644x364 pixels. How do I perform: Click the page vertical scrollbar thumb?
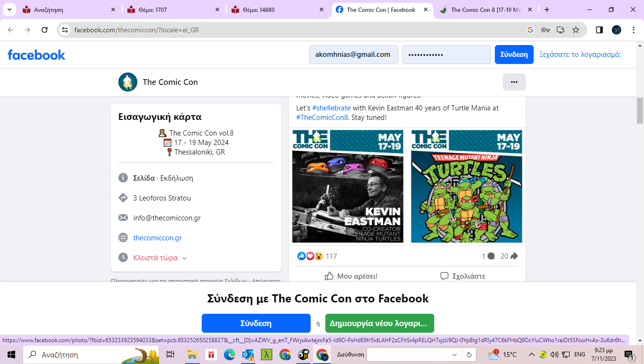pyautogui.click(x=640, y=110)
